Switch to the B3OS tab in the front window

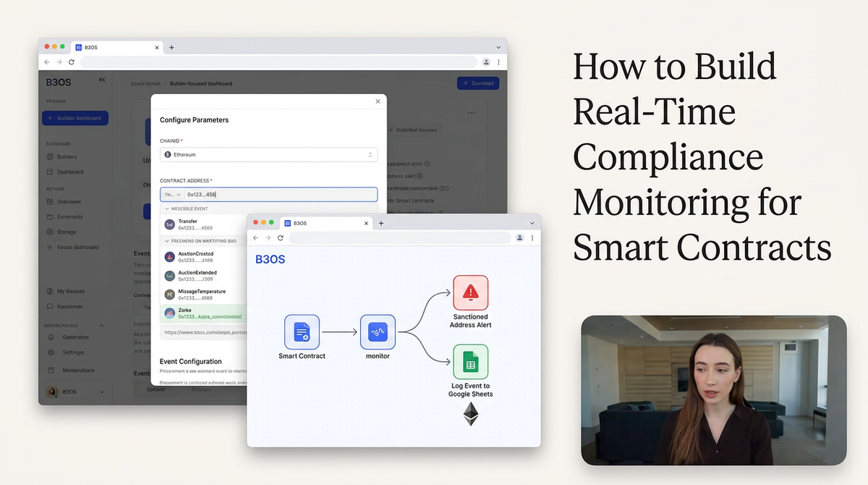click(x=327, y=223)
